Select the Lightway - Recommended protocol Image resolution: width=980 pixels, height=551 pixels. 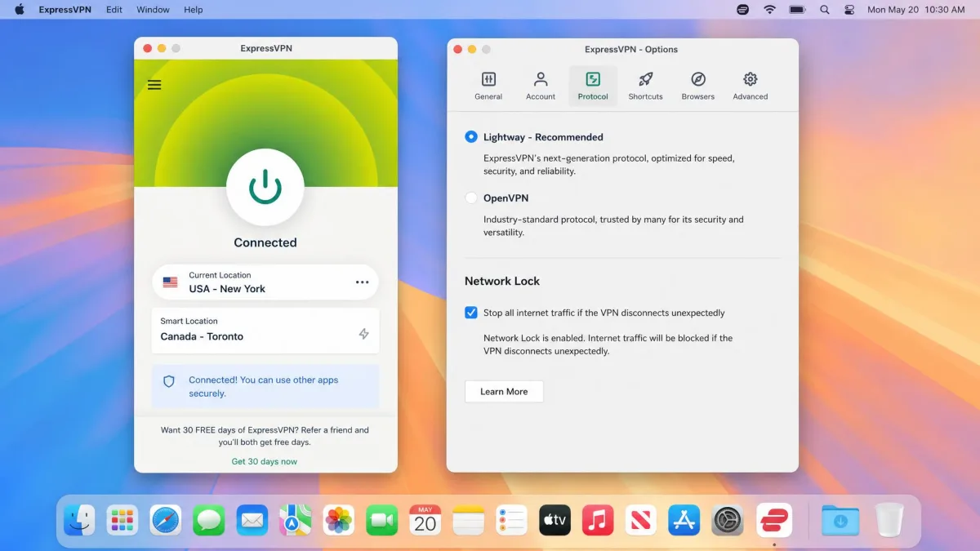pos(471,137)
